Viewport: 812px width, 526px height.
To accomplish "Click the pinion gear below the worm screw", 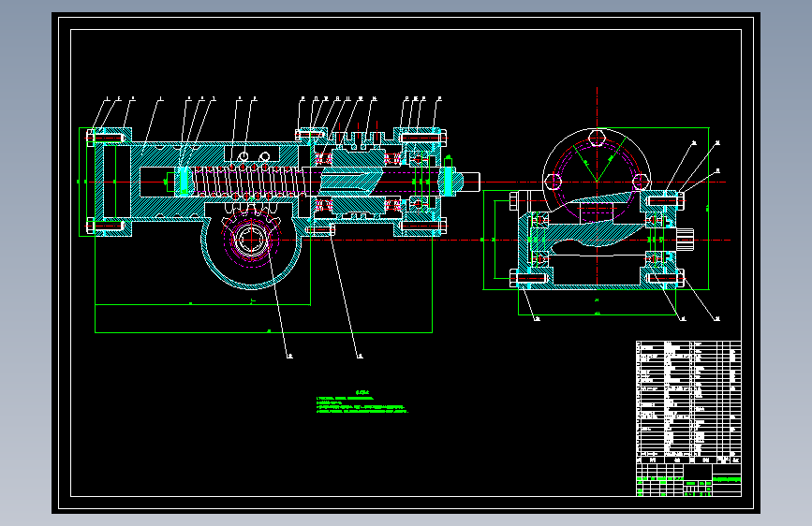I will coord(251,240).
